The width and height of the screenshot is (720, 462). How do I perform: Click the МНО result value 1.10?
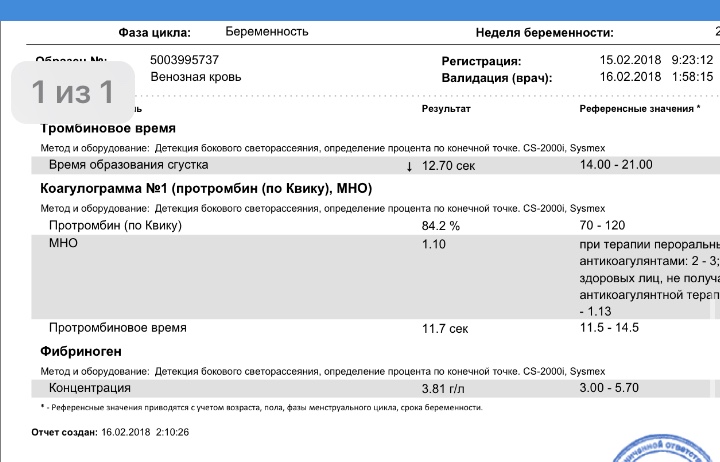(x=434, y=244)
